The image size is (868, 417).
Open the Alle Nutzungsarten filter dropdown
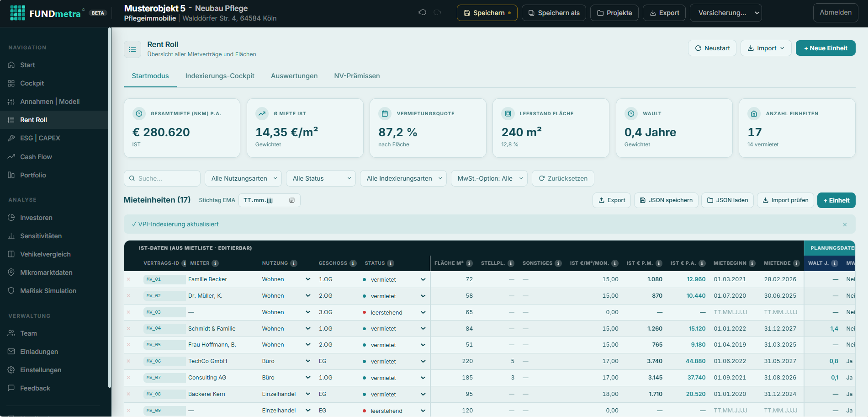pyautogui.click(x=243, y=178)
